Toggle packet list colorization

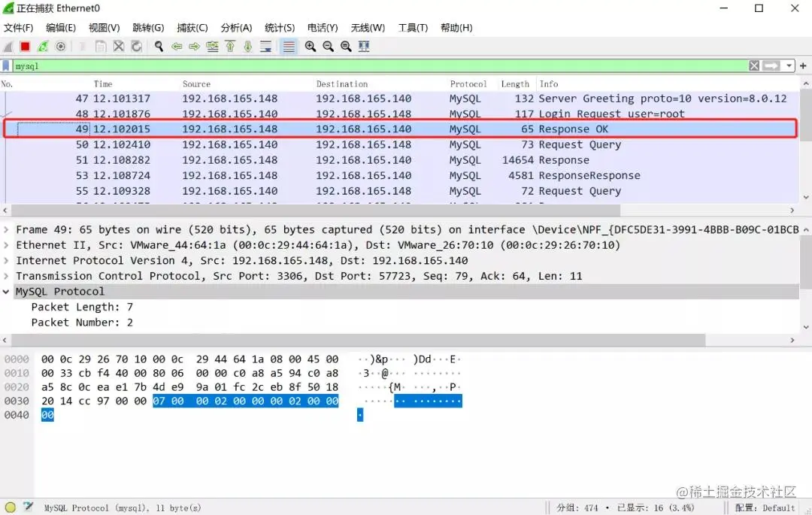[x=289, y=47]
